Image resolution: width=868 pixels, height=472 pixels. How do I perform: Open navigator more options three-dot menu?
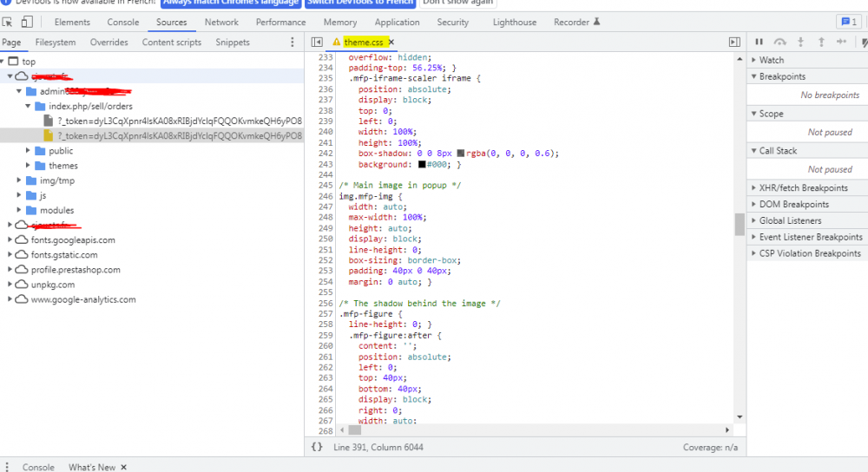pyautogui.click(x=292, y=42)
